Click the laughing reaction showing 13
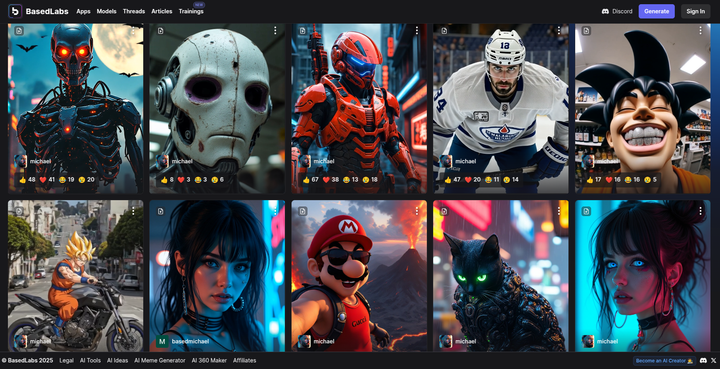Viewport: 720px width, 369px height. tap(350, 179)
